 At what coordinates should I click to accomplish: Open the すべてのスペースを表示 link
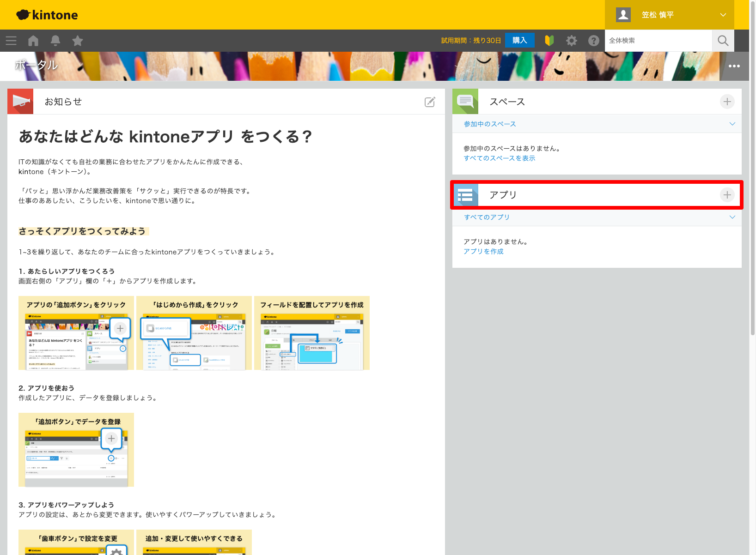tap(499, 158)
